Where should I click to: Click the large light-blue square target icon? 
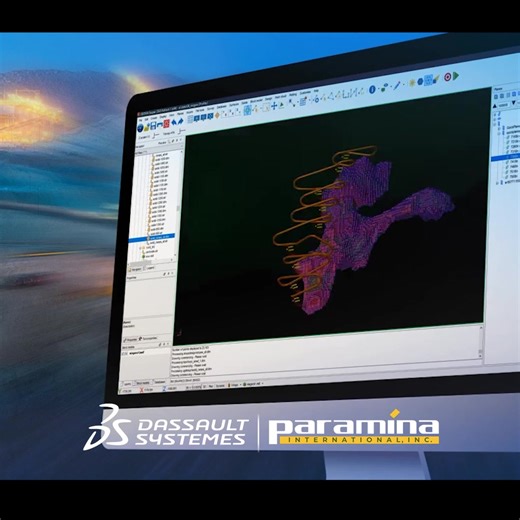247,110
